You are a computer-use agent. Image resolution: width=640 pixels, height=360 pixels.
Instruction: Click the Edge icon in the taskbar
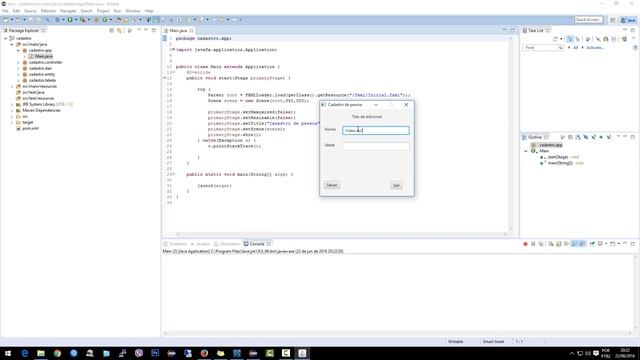point(24,353)
